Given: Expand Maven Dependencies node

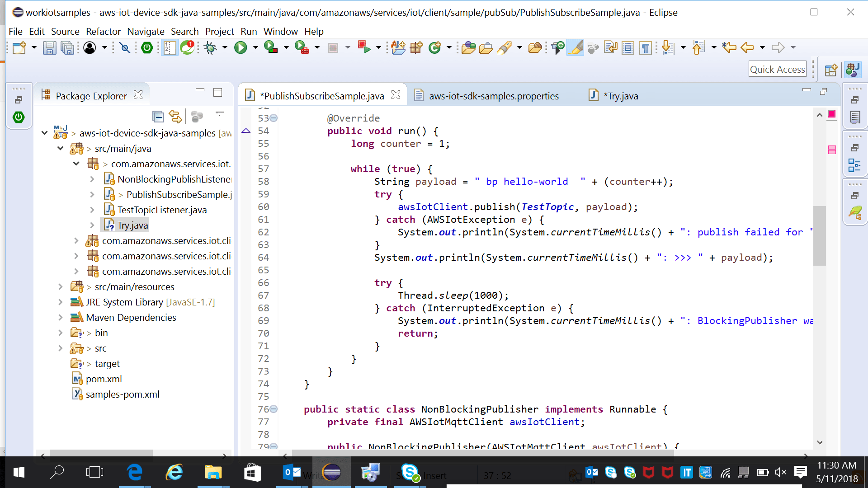Looking at the screenshot, I should point(60,317).
